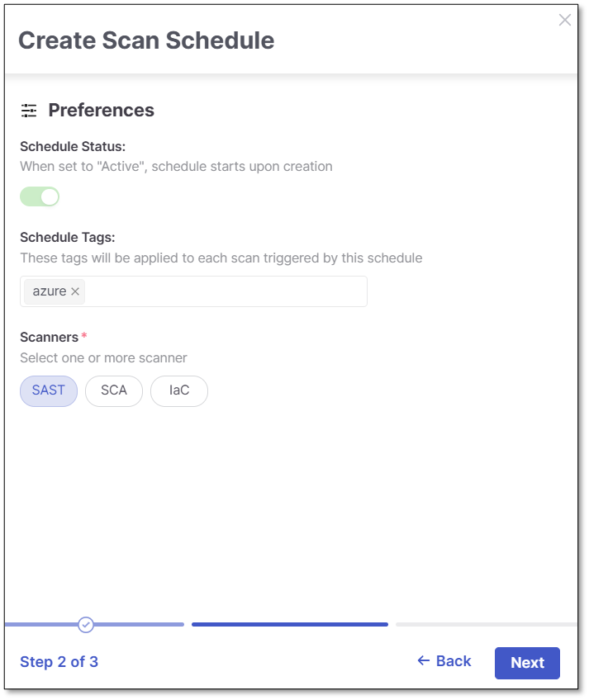Click the current step progress bar segment
Viewport: 589px width, 700px height.
289,625
